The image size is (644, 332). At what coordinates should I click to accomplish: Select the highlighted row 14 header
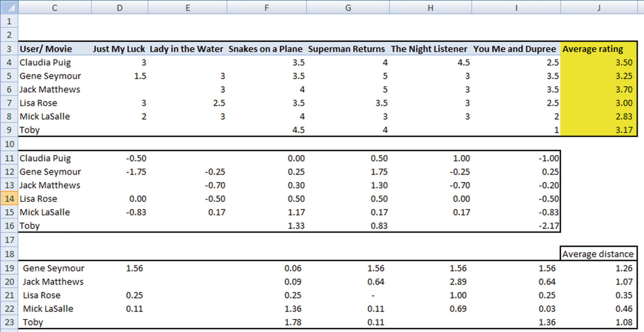pyautogui.click(x=9, y=199)
